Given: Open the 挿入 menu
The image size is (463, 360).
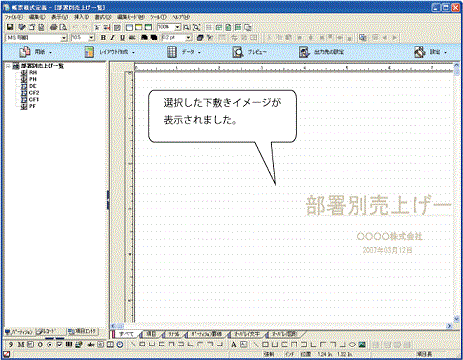Looking at the screenshot, I should click(81, 17).
